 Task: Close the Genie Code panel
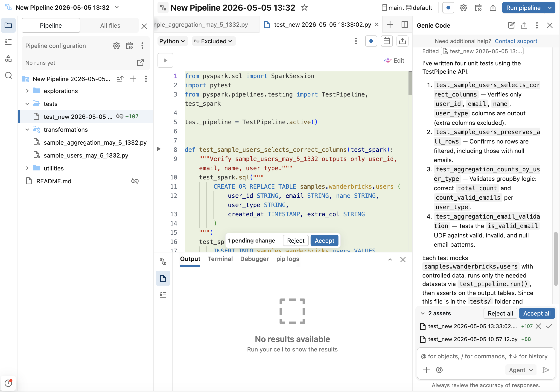click(x=550, y=25)
